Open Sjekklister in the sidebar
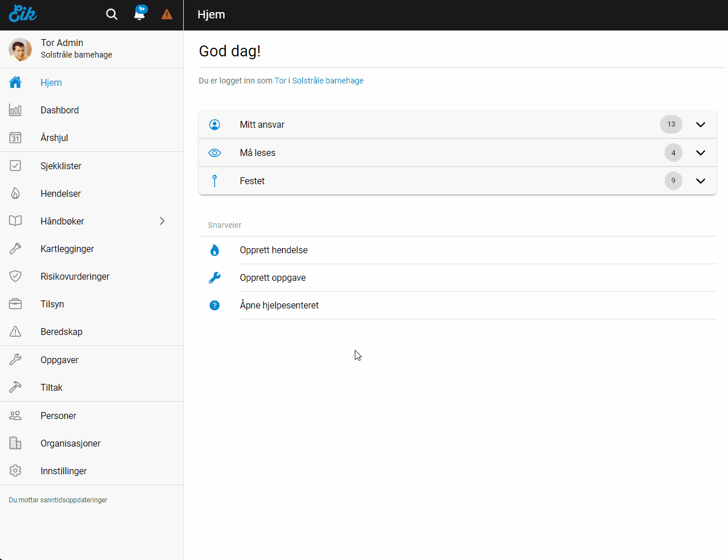This screenshot has height=560, width=728. [61, 166]
